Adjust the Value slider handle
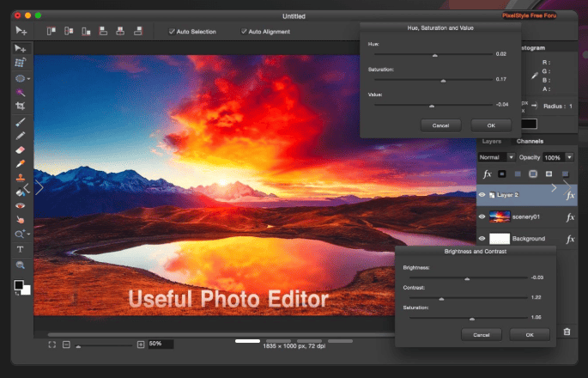588x378 pixels. tap(432, 106)
